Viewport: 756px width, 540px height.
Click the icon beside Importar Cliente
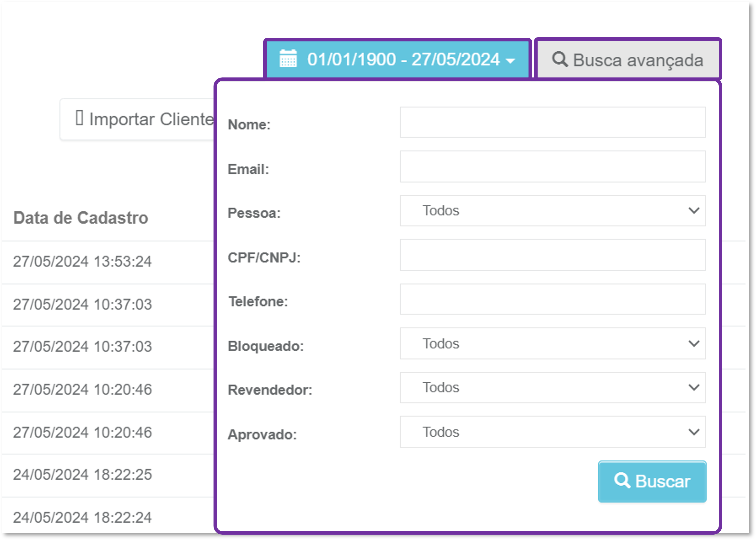coord(79,118)
